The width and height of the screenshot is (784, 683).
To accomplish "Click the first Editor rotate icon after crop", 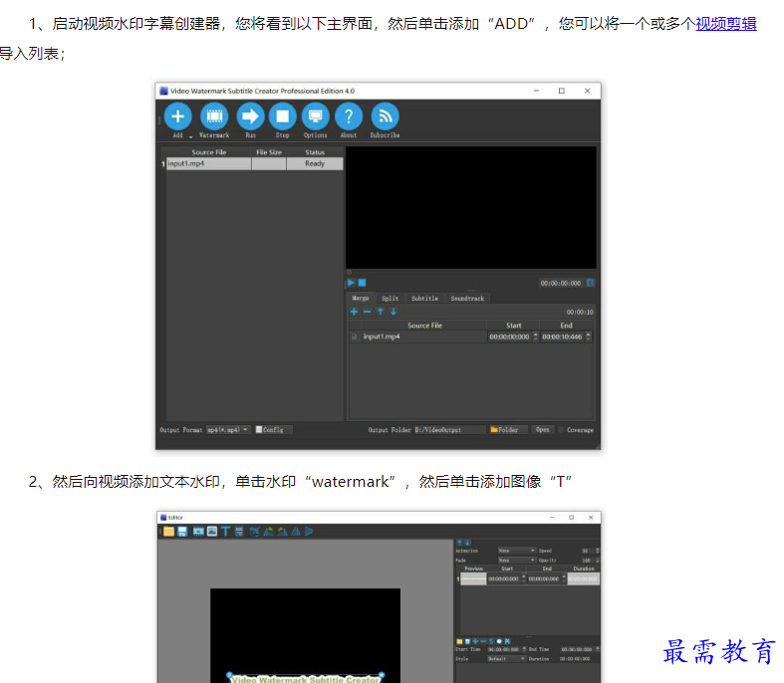I will pos(269,532).
